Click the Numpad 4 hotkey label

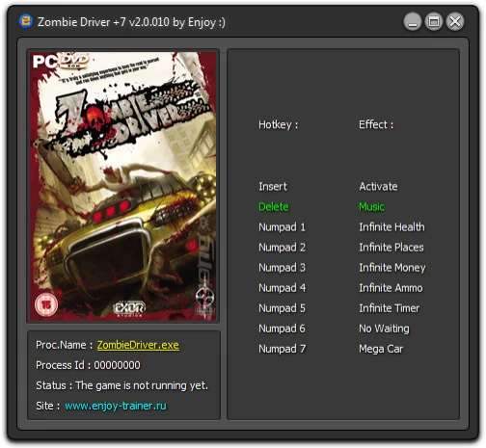click(282, 288)
